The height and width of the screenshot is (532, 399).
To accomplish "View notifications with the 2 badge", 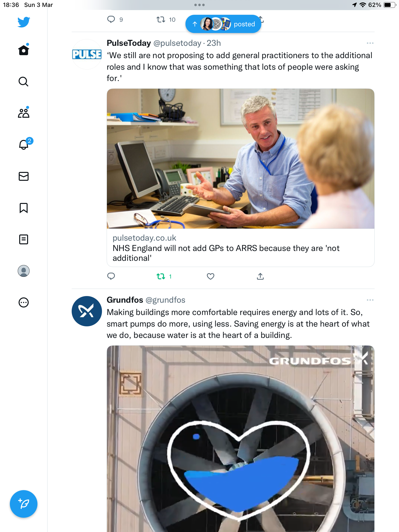I will (x=24, y=144).
